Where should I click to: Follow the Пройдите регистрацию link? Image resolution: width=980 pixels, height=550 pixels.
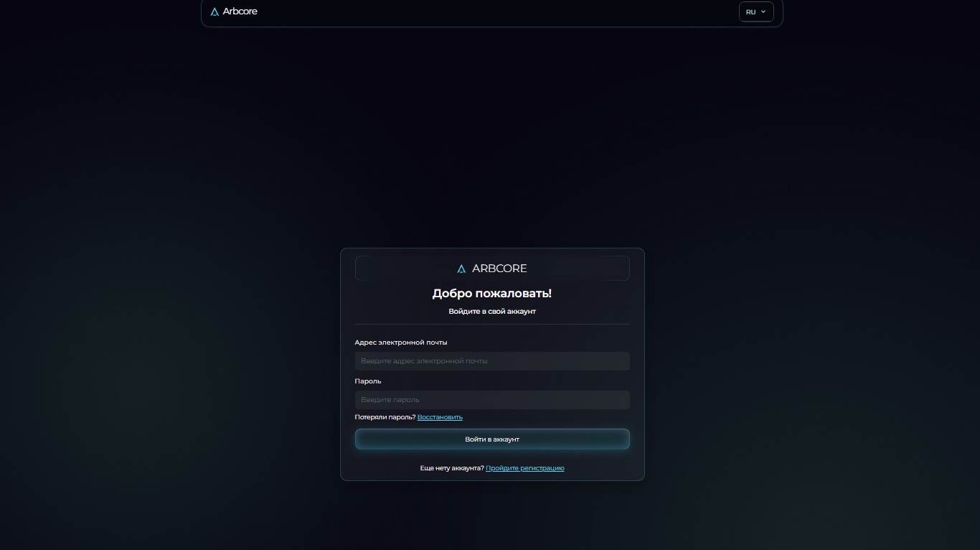click(x=524, y=468)
